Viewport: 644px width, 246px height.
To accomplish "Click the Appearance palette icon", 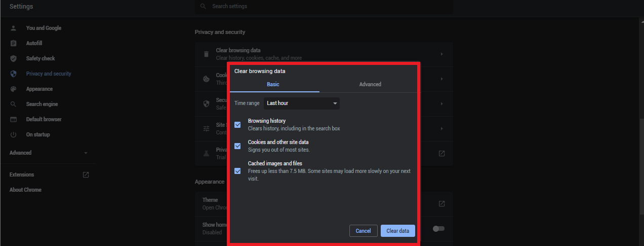I will tap(14, 89).
